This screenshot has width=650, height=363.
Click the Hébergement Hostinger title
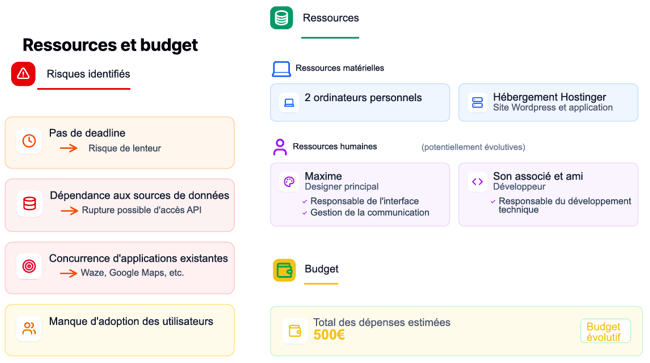(549, 97)
